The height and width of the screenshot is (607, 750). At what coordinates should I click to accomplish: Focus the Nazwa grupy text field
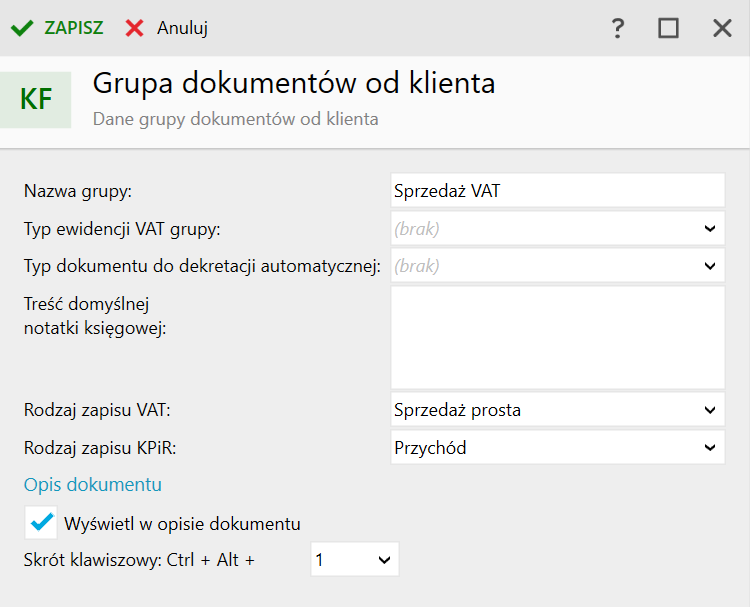point(557,190)
